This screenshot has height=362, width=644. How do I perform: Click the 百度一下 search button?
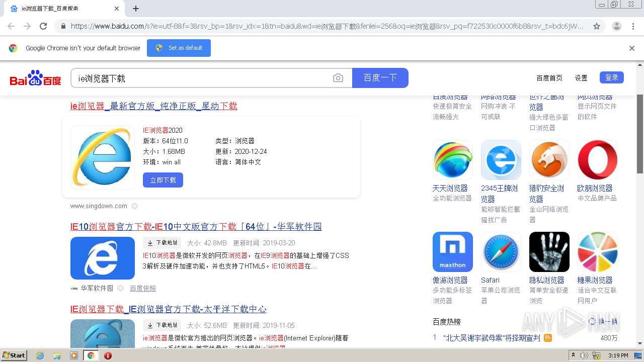pyautogui.click(x=380, y=78)
